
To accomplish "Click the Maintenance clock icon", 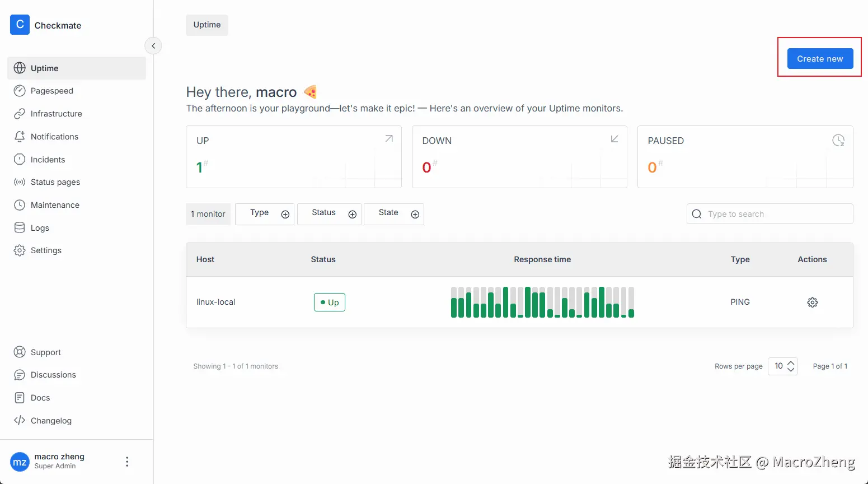I will click(x=20, y=205).
